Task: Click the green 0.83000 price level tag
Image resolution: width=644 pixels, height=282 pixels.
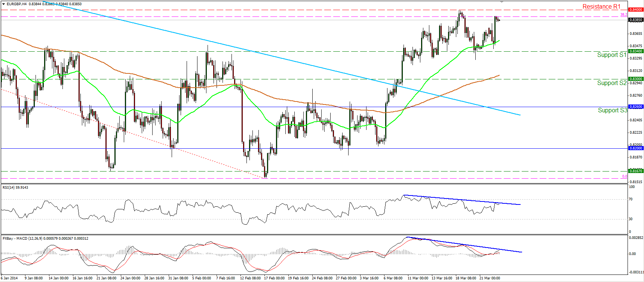Action: pyautogui.click(x=636, y=79)
